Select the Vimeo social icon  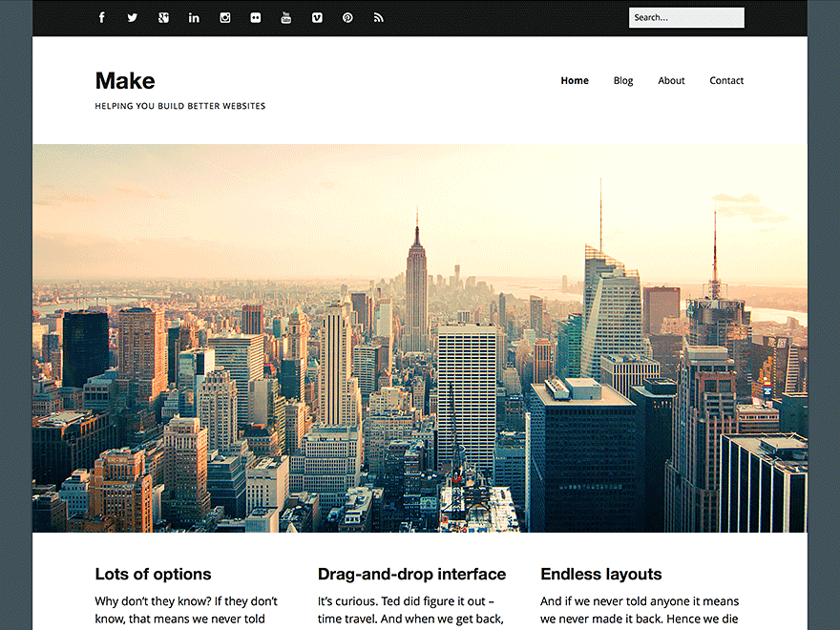317,16
